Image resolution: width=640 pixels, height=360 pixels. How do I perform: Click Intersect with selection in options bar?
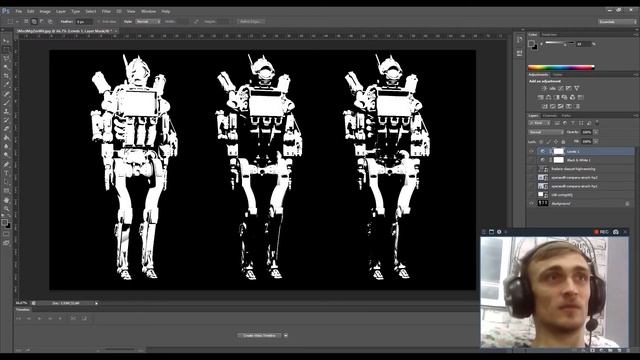pos(50,21)
